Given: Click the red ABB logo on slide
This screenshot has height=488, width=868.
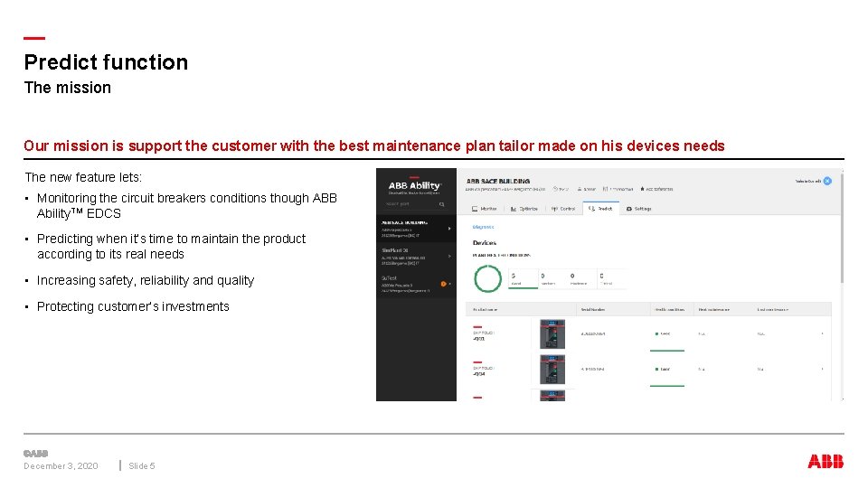Looking at the screenshot, I should pos(826,462).
